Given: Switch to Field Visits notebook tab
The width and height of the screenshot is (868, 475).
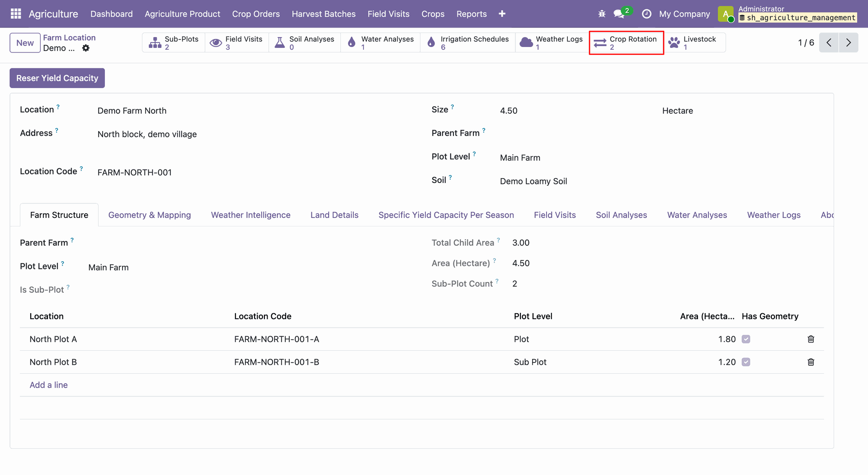Looking at the screenshot, I should point(555,215).
